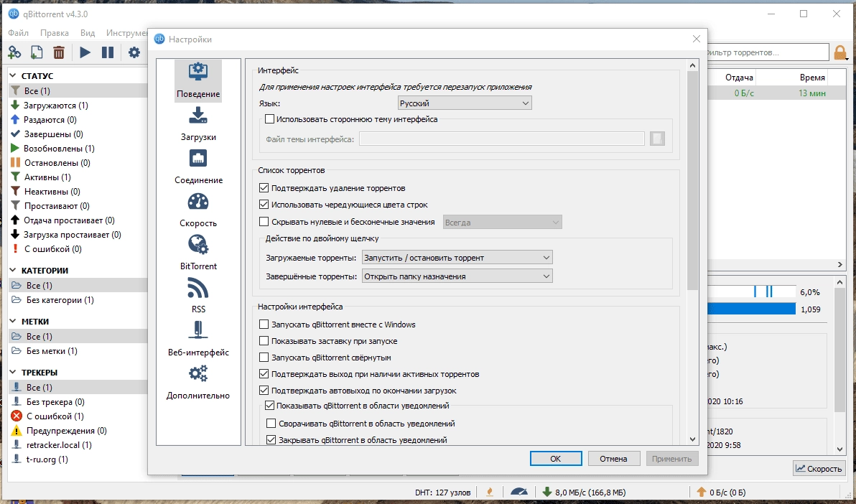
Task: Open the Поведение settings page
Action: (x=198, y=81)
